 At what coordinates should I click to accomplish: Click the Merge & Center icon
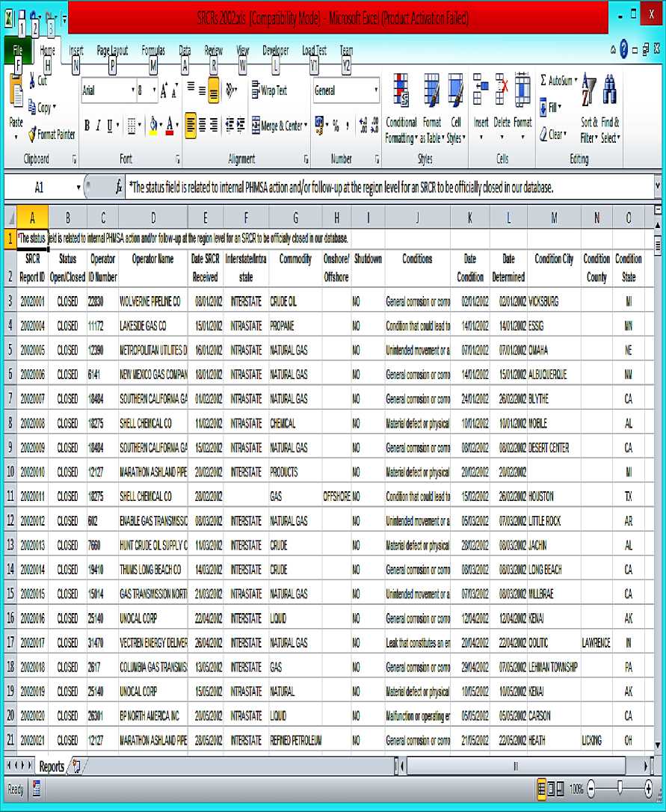click(x=256, y=125)
